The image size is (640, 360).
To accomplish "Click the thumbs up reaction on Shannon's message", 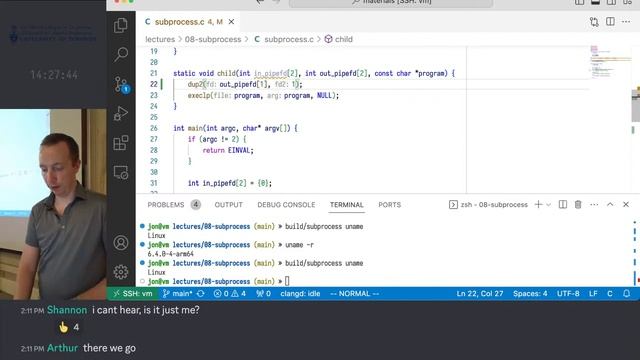I will (69, 327).
